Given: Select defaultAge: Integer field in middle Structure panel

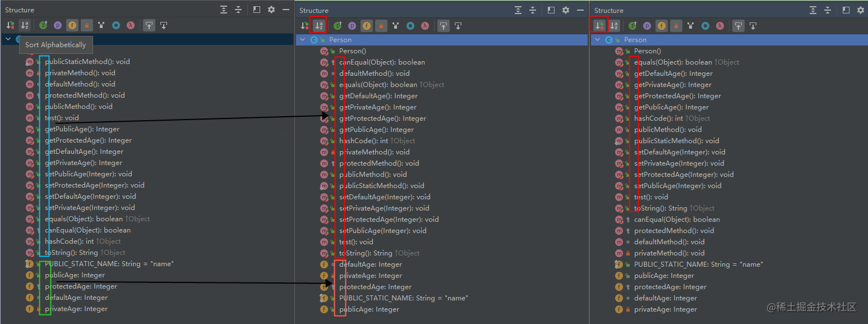Looking at the screenshot, I should coord(371,264).
